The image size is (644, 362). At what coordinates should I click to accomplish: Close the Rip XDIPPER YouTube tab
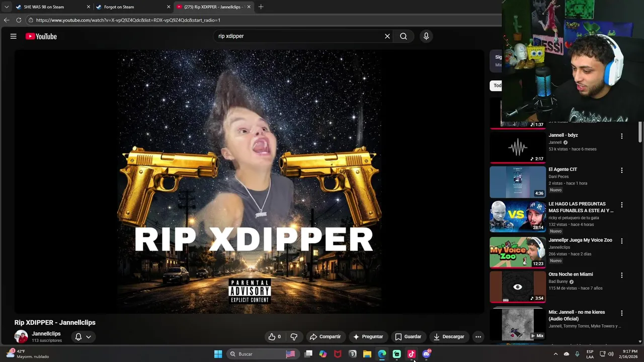[249, 7]
